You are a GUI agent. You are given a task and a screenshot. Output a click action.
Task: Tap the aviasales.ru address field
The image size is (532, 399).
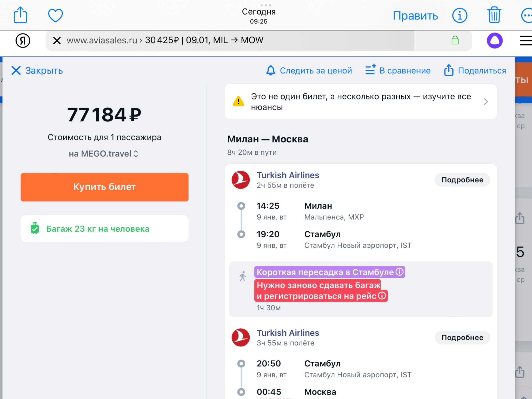coord(258,41)
